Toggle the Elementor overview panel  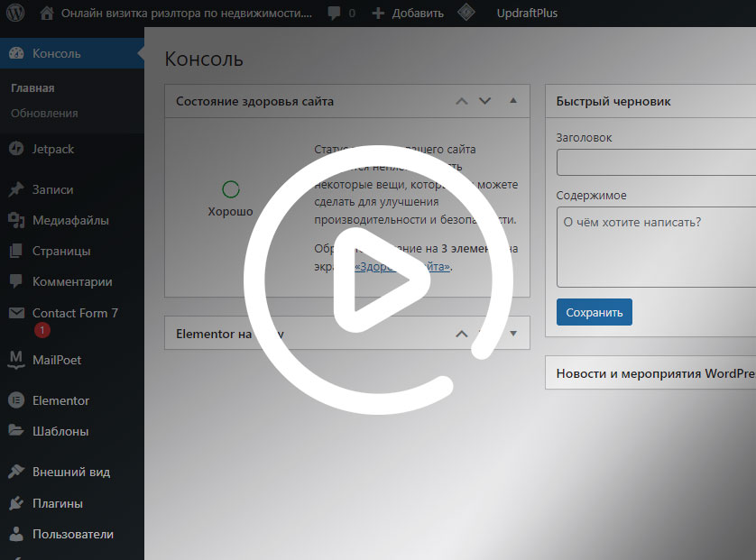coord(513,334)
